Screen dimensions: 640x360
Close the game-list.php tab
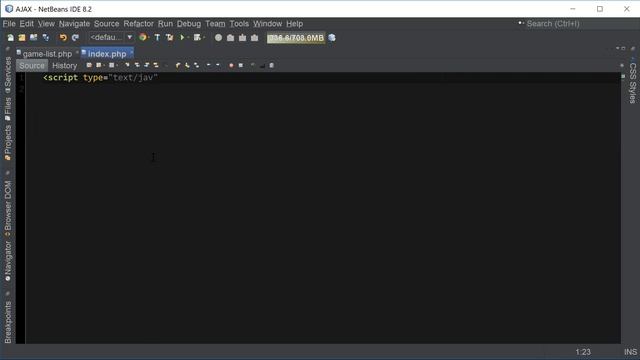(77, 53)
